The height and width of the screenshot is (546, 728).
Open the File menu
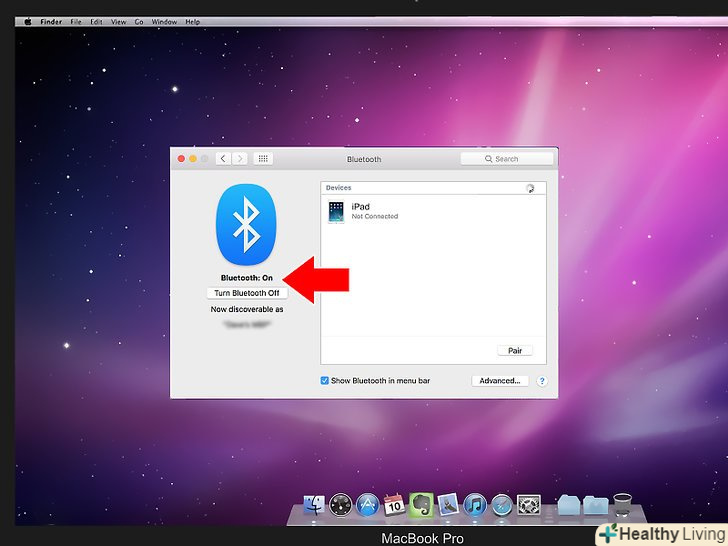point(76,21)
